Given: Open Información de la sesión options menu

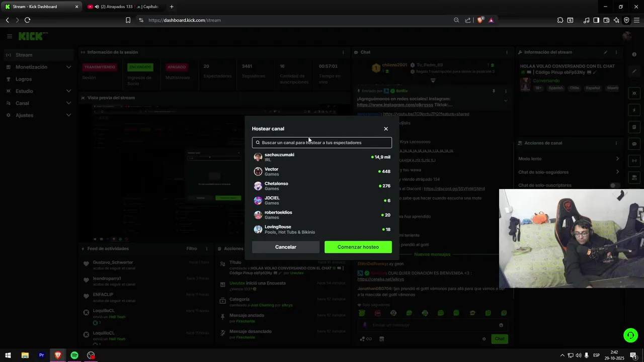Looking at the screenshot, I should pos(343,52).
